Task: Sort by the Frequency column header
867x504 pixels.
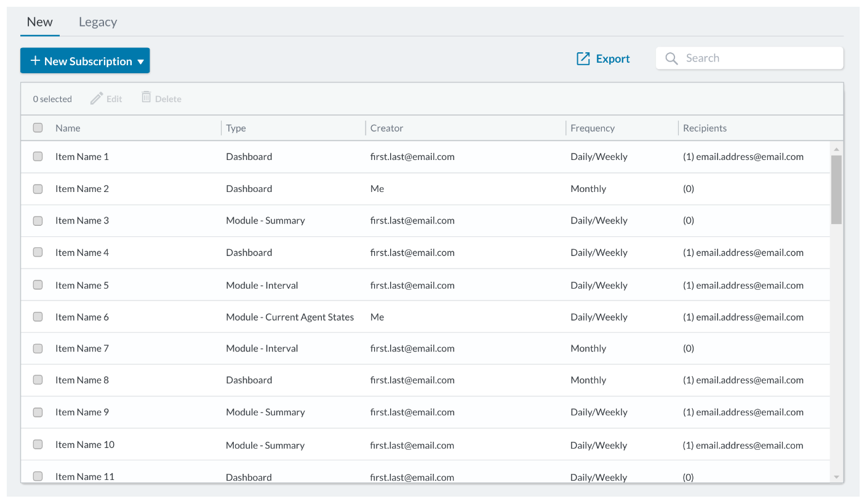Action: point(593,128)
